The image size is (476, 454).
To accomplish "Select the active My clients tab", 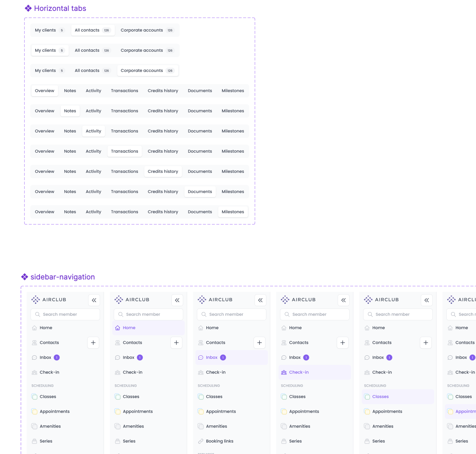I will 50,50.
